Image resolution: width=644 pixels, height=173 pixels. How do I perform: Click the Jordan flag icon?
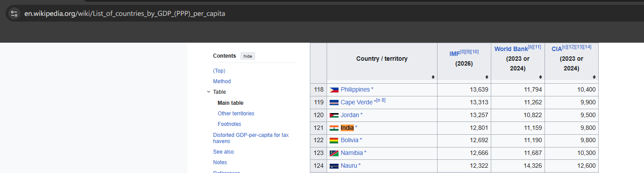334,115
